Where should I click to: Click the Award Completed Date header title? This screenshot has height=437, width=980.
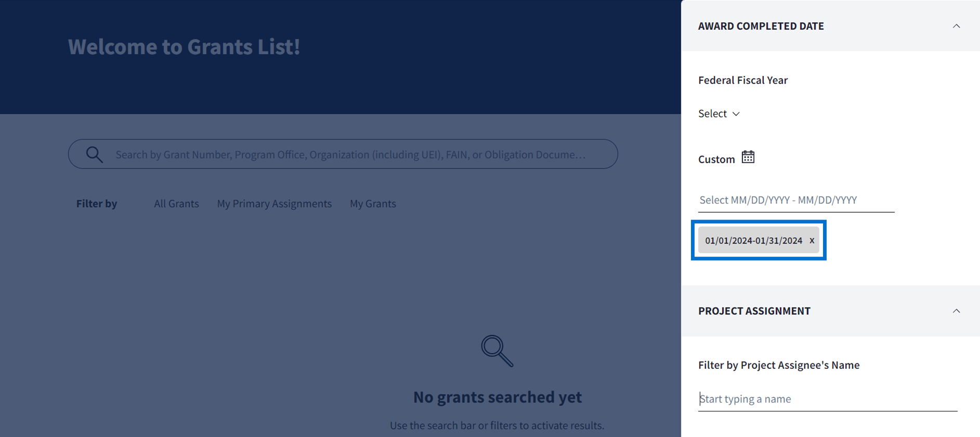pyautogui.click(x=761, y=26)
